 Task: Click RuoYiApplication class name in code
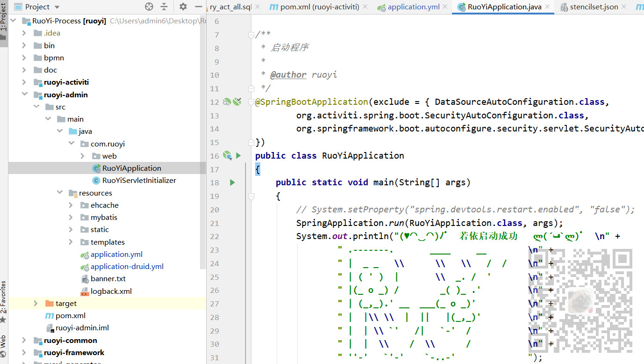363,156
